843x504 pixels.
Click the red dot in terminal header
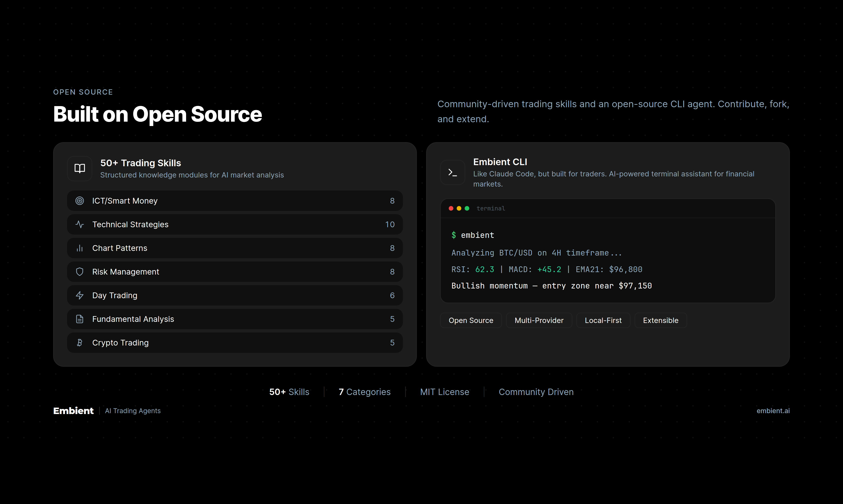tap(451, 208)
